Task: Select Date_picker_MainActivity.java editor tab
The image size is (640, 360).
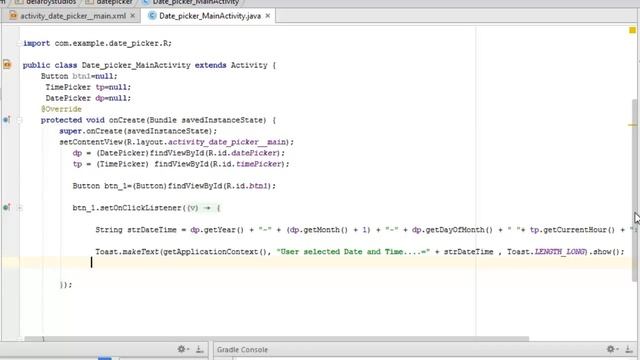Action: (210, 16)
